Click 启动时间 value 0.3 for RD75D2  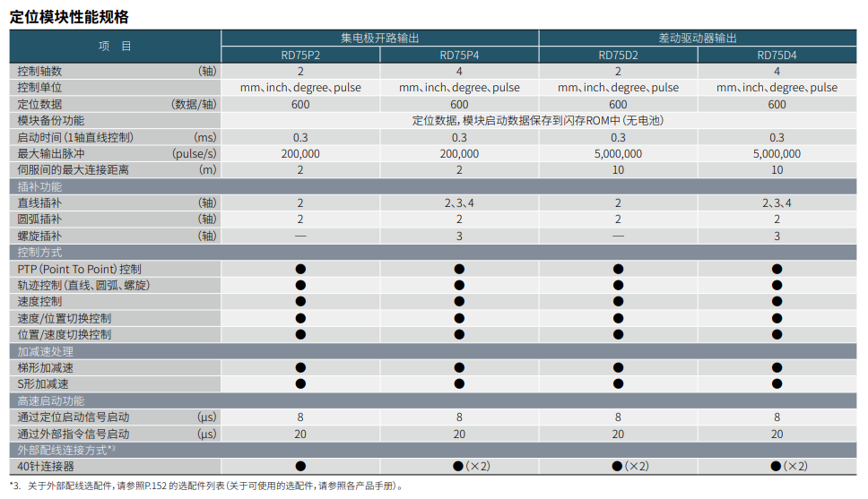pos(618,137)
